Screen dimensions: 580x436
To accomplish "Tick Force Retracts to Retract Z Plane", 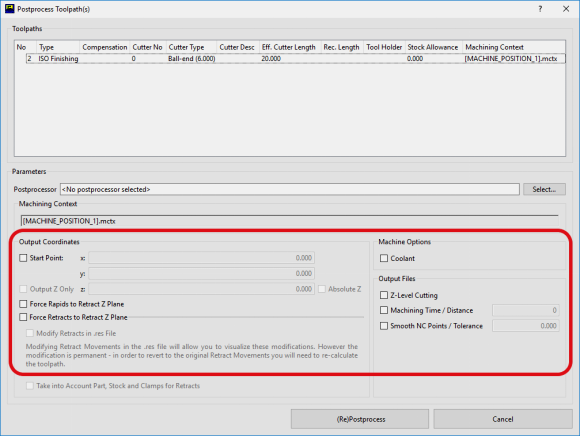I will (23, 317).
